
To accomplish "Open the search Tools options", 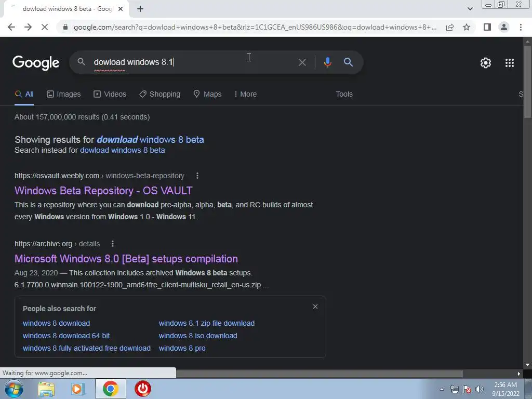I will (x=344, y=95).
